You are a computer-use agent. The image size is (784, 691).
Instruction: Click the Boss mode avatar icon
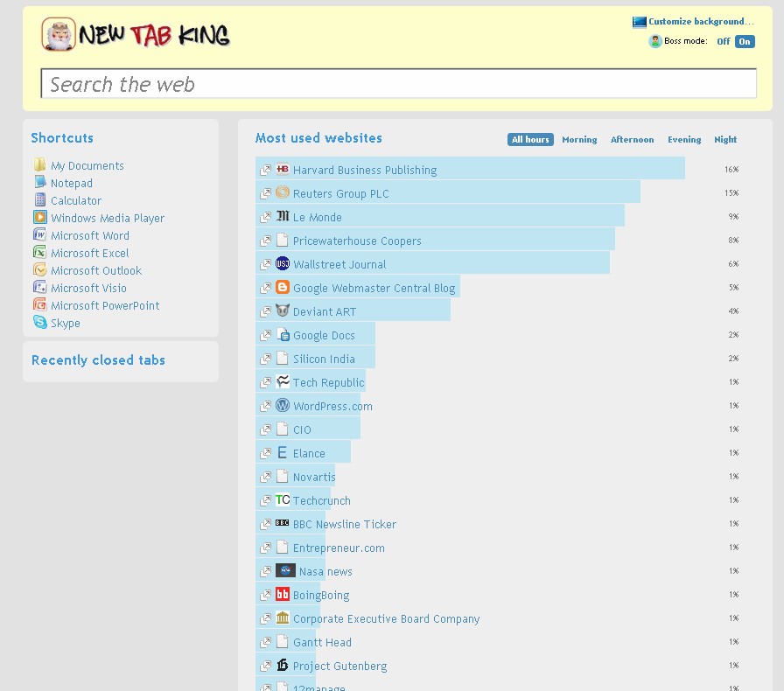tap(655, 41)
